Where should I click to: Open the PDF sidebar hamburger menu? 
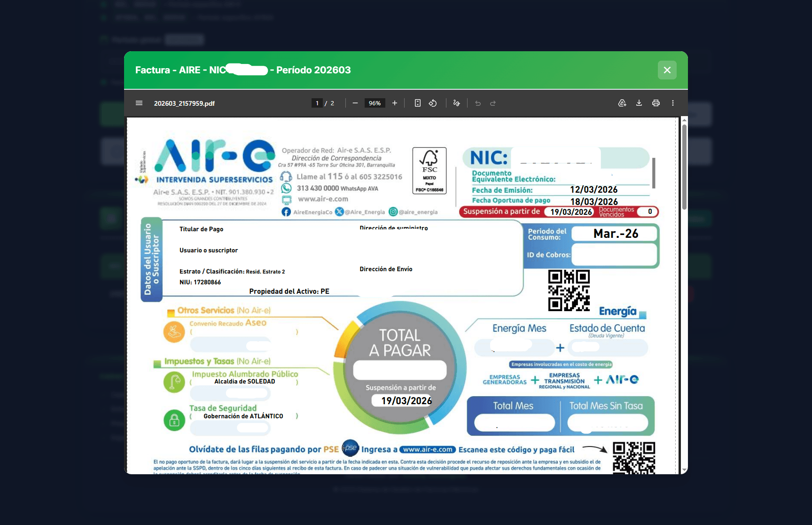(x=139, y=103)
